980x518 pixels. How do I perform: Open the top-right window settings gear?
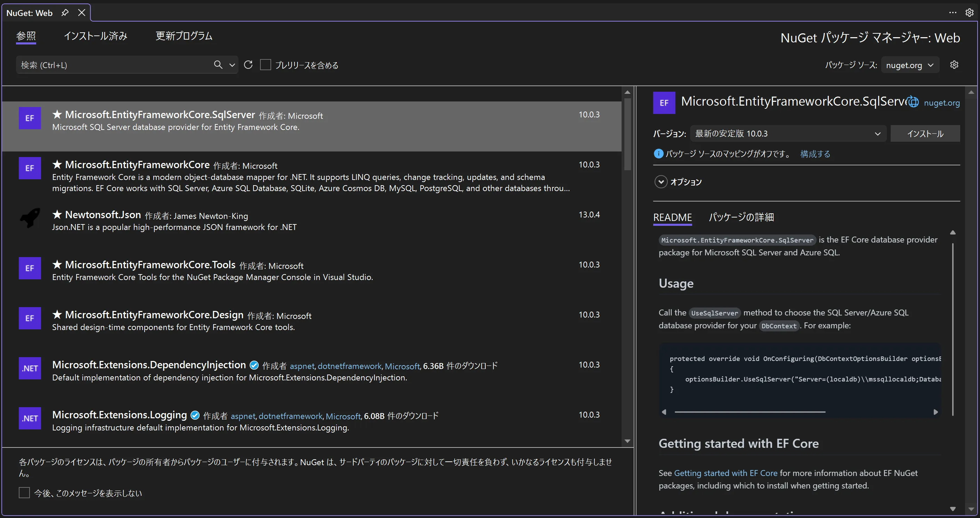coord(969,13)
